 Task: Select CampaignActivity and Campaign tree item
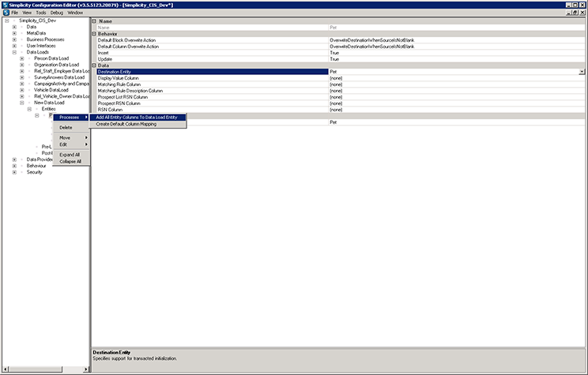[62, 84]
